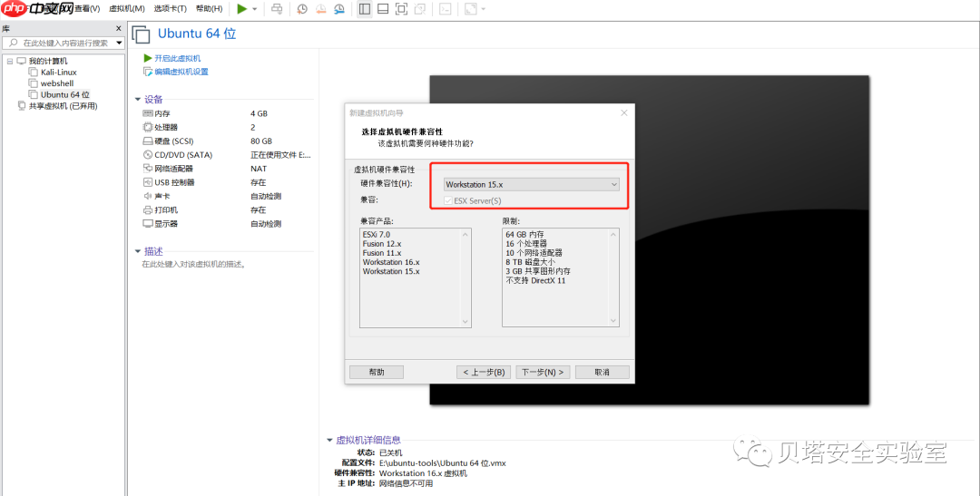Select Workstation 16.x in 兼容产品 list

pos(391,263)
